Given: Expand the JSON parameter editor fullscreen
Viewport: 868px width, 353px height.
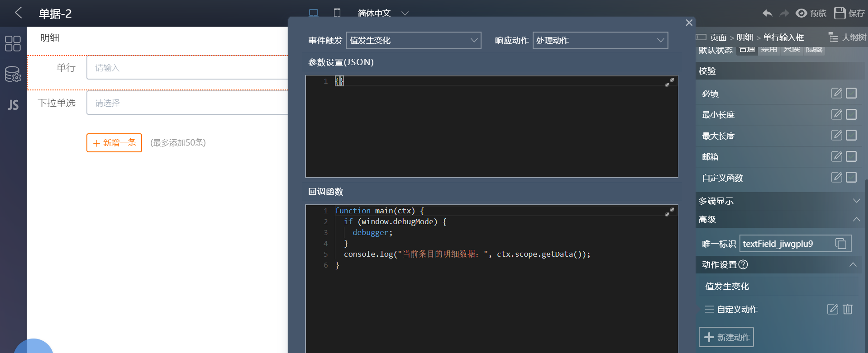Looking at the screenshot, I should tap(670, 82).
